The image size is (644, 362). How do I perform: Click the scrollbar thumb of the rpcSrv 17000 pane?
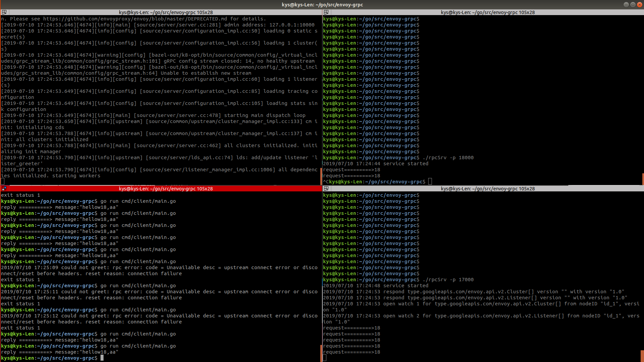click(x=643, y=356)
